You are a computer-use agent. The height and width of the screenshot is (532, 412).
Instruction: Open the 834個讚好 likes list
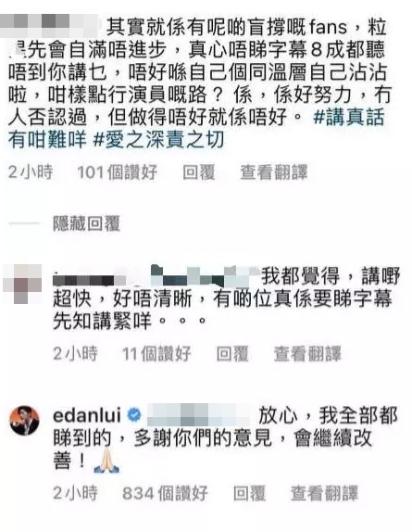pos(165,493)
